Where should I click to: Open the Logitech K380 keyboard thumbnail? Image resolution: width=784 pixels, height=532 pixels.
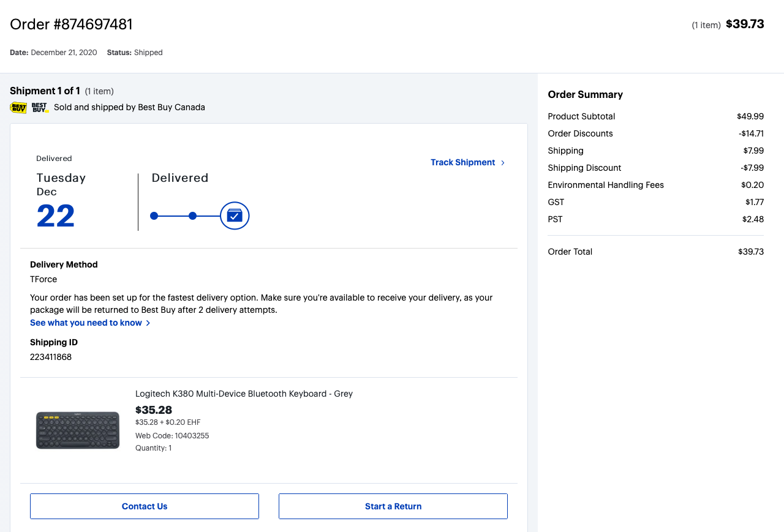point(78,430)
